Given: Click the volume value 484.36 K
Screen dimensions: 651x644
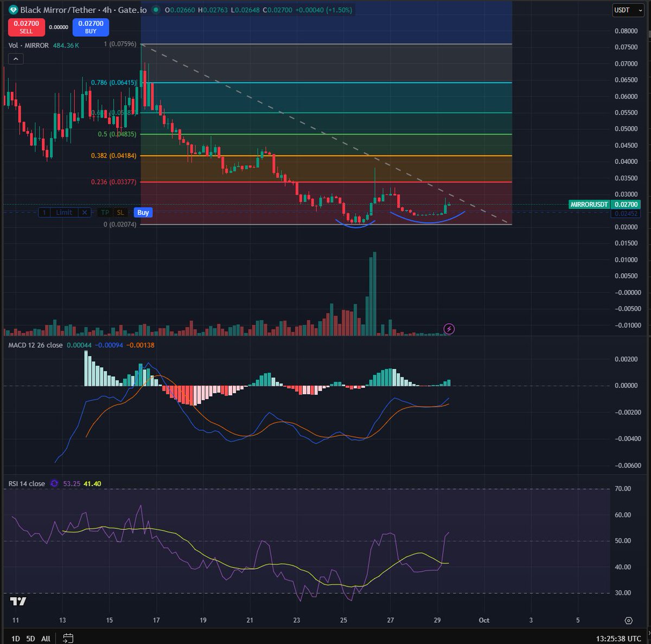Looking at the screenshot, I should point(66,46).
